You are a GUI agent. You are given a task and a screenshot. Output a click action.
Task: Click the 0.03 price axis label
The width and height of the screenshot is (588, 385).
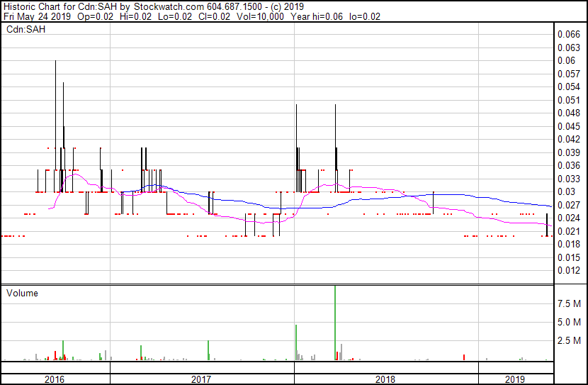pos(567,192)
